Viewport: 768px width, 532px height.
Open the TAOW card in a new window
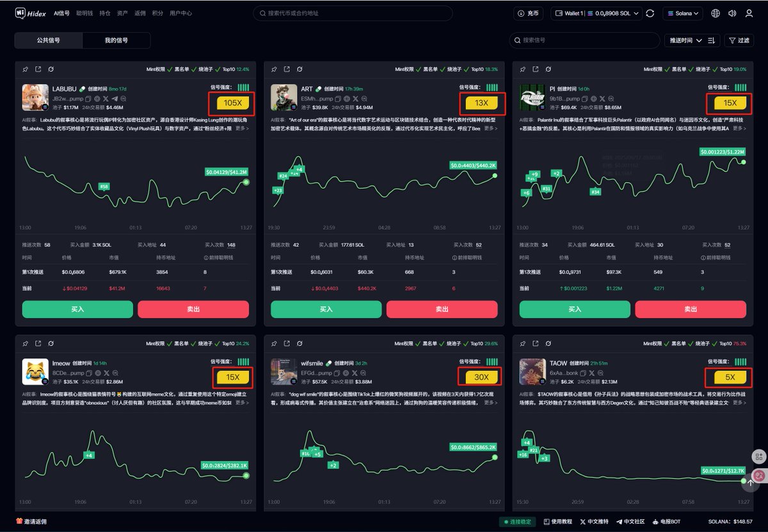(x=535, y=343)
